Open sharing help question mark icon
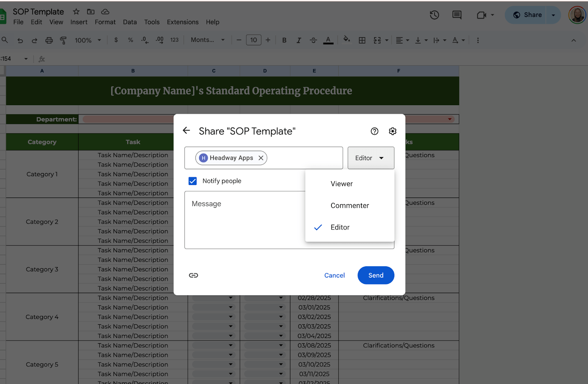This screenshot has height=384, width=588. pyautogui.click(x=374, y=131)
